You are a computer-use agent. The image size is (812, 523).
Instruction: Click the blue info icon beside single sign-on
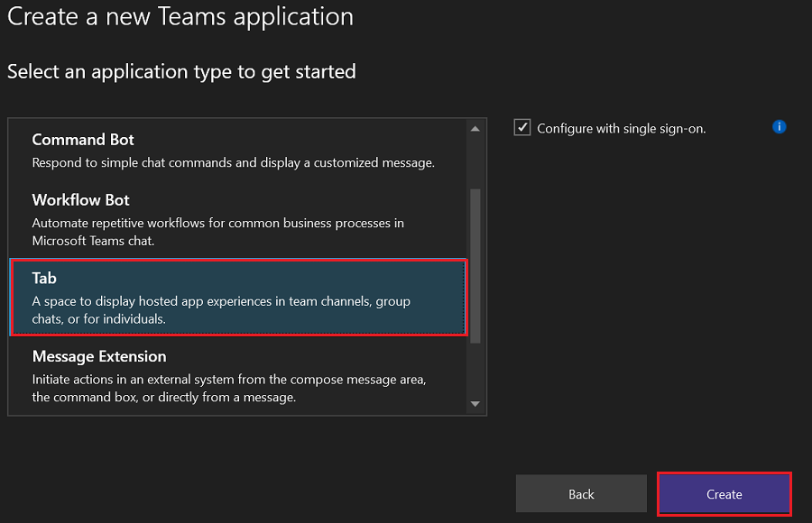pyautogui.click(x=779, y=127)
